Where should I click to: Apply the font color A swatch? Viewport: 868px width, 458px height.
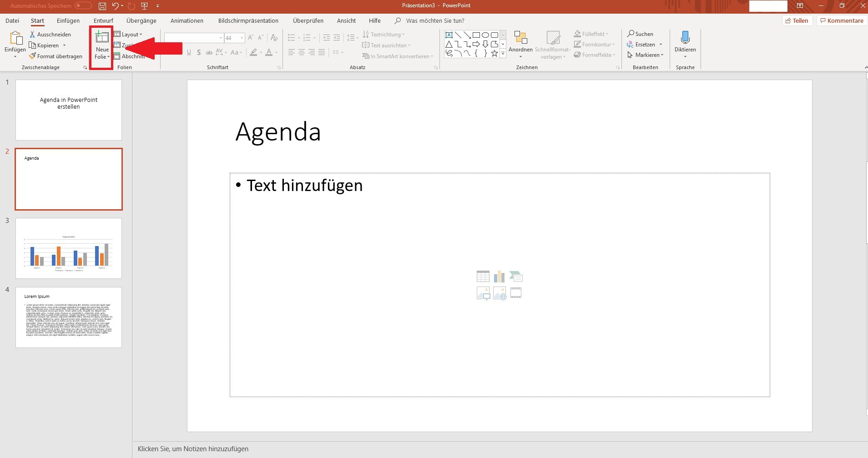coord(269,52)
